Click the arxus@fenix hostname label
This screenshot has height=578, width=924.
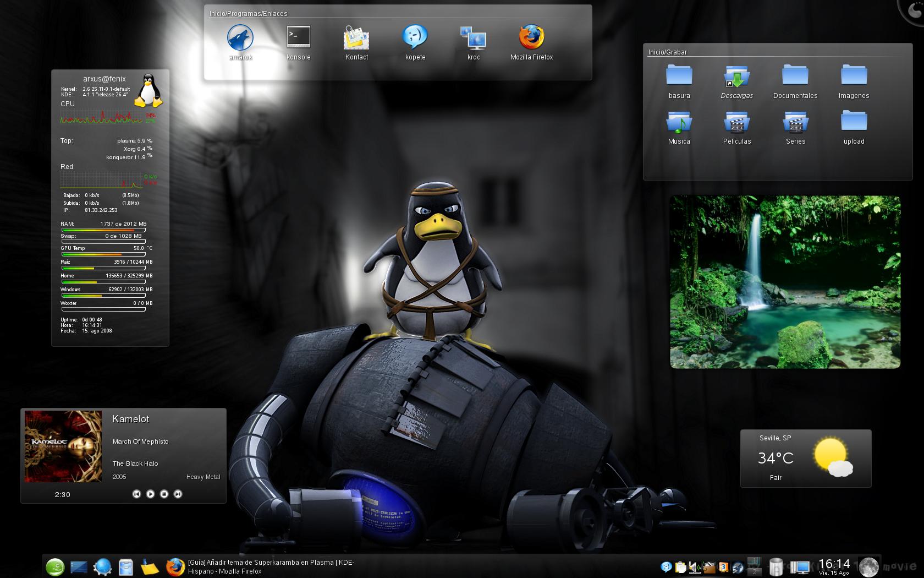(x=105, y=79)
